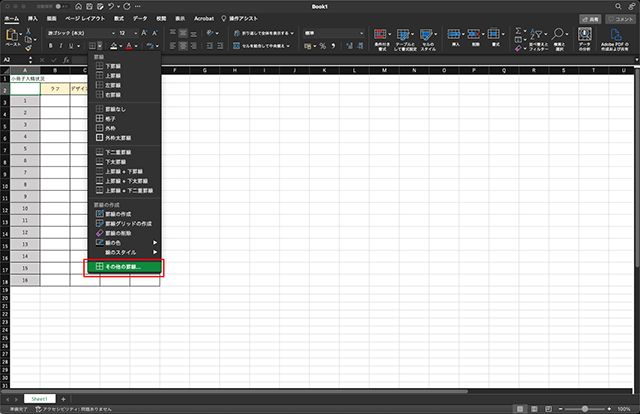Click the Sort & Filter (並べ替えとフィルター) icon
This screenshot has height=414, width=640.
point(533,35)
